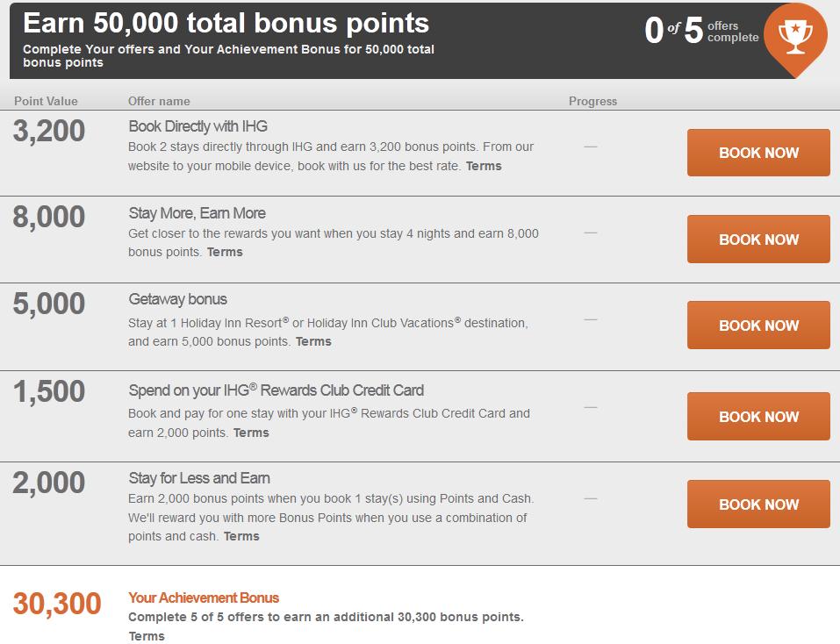View Terms for the Holiday Inn Resort offer
This screenshot has width=840, height=644.
(313, 341)
